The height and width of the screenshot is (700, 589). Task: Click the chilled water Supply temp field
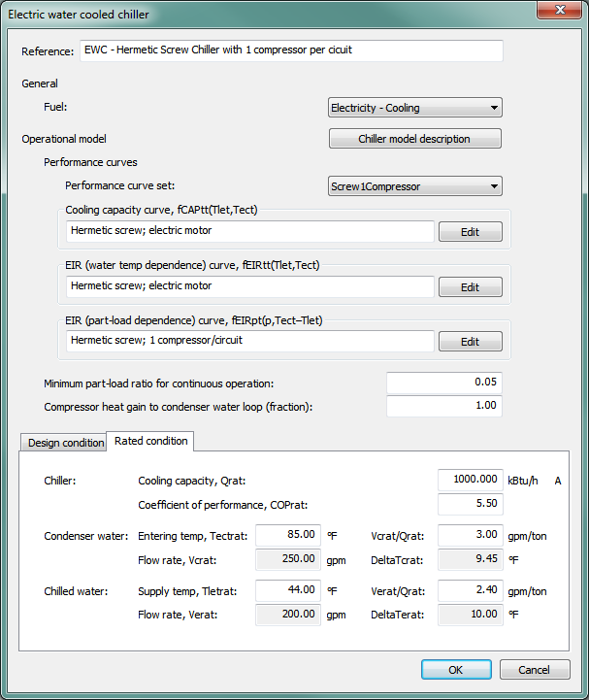pyautogui.click(x=287, y=590)
